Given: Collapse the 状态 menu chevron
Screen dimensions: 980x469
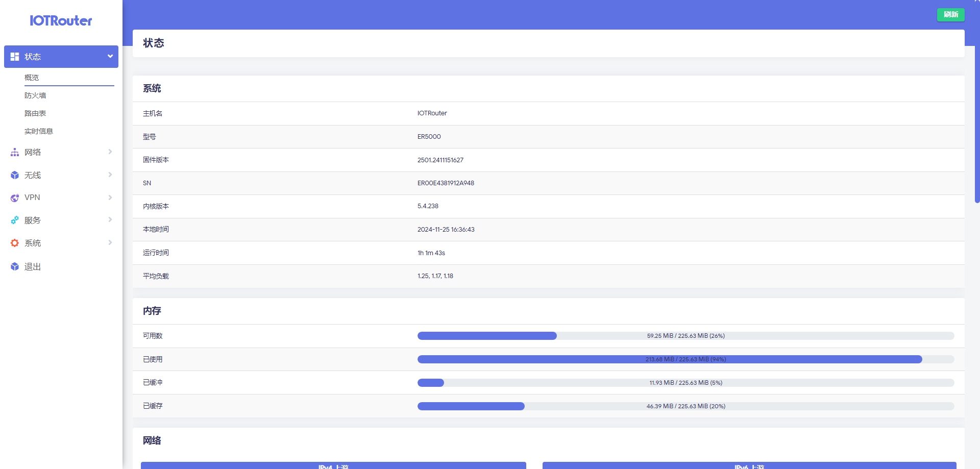Looking at the screenshot, I should click(110, 57).
